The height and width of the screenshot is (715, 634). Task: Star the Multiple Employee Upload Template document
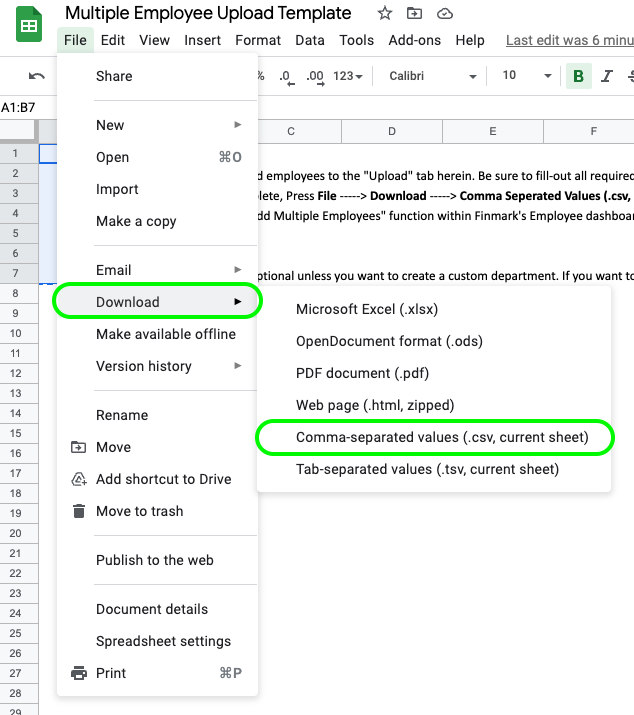(x=385, y=13)
